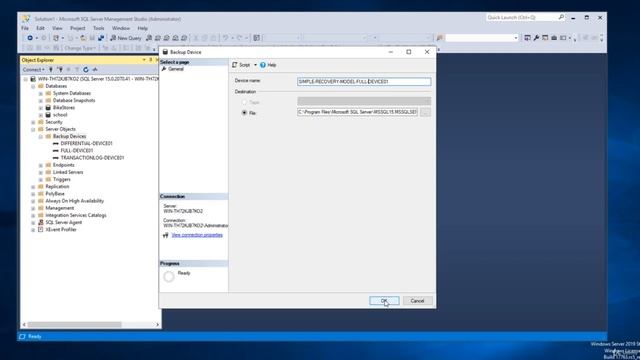Click the File path input field
The height and width of the screenshot is (360, 640).
coord(358,112)
